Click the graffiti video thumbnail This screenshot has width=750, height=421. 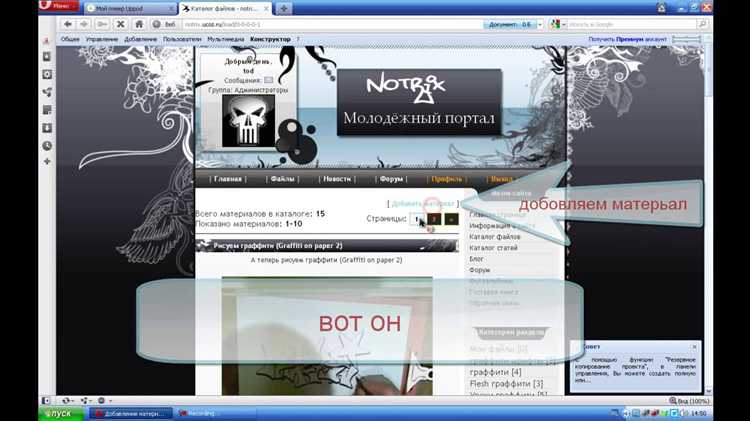click(x=327, y=336)
